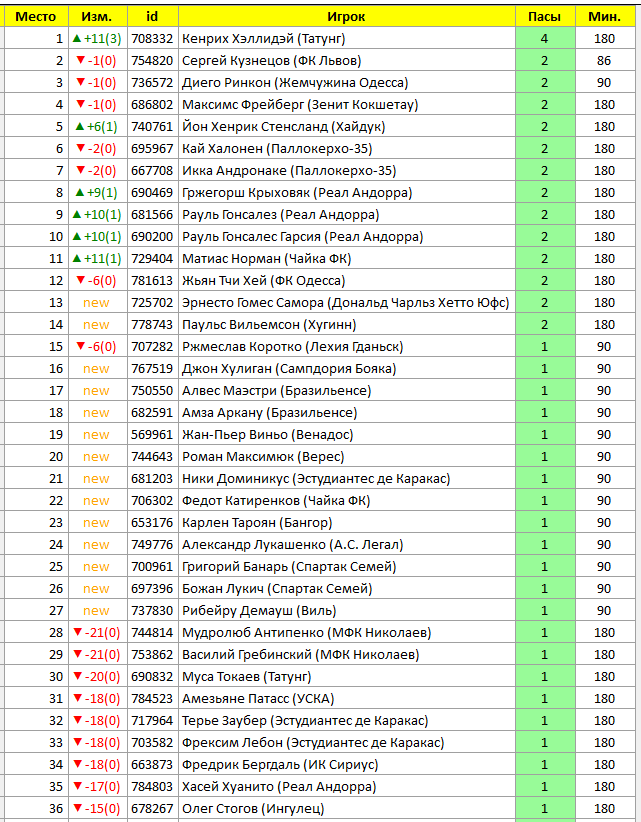Click 'new' in Паульс Вильемсон row
The height and width of the screenshot is (822, 641).
96,325
